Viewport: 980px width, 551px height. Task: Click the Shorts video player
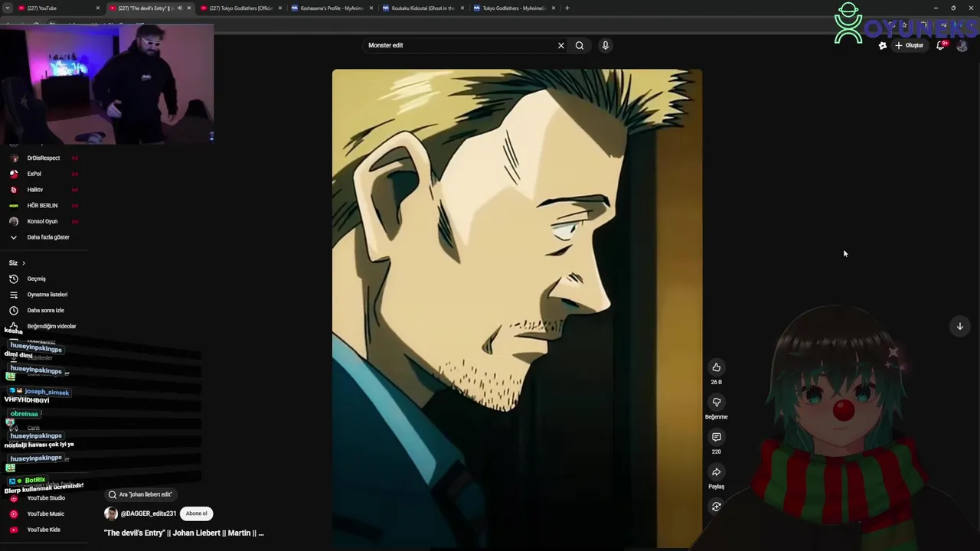click(517, 308)
